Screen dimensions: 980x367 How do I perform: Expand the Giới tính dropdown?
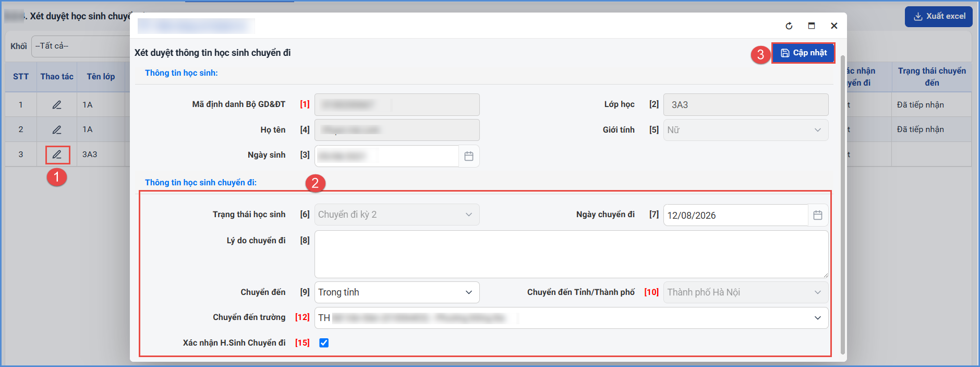pyautogui.click(x=746, y=130)
